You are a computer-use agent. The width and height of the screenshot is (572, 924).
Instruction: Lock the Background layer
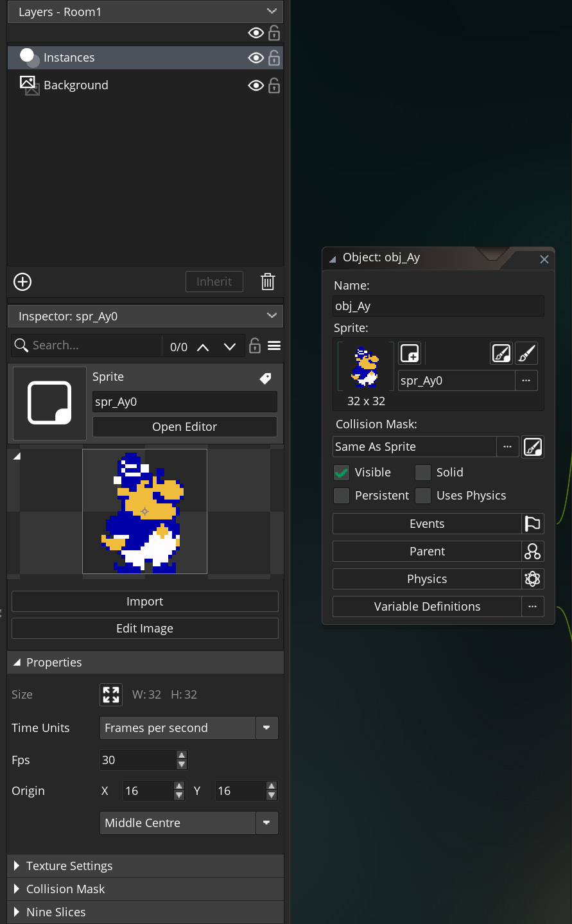274,85
